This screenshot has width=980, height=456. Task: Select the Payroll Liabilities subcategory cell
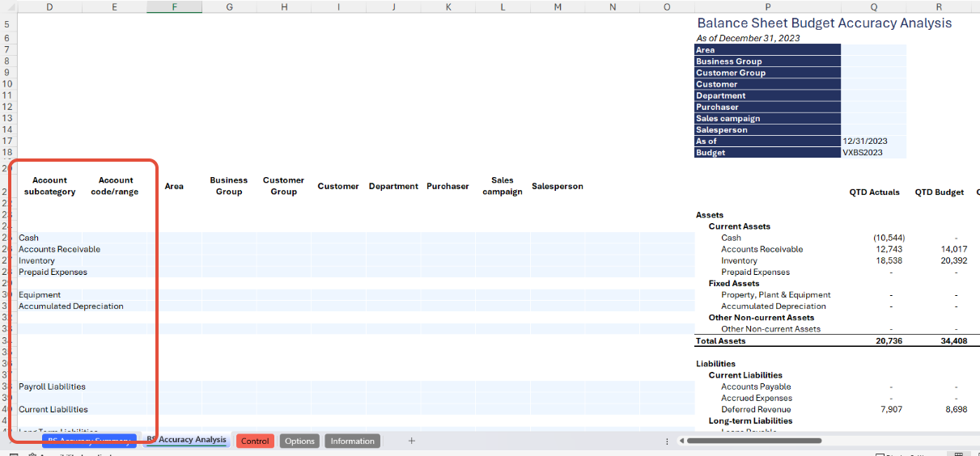[50, 386]
